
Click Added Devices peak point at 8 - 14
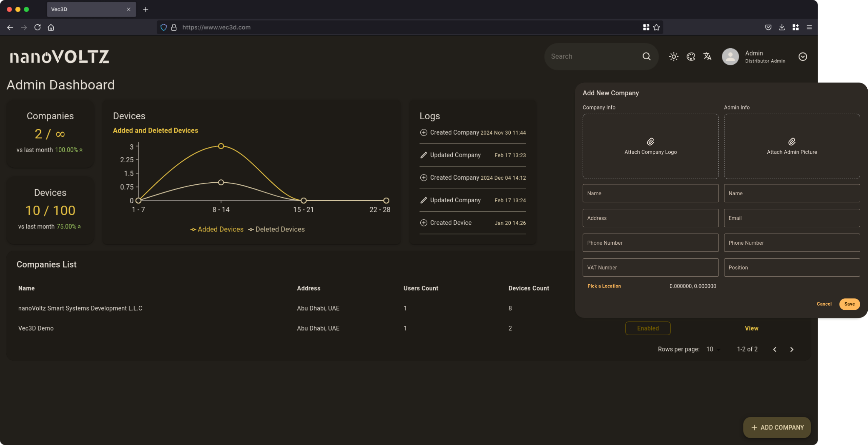(x=221, y=146)
